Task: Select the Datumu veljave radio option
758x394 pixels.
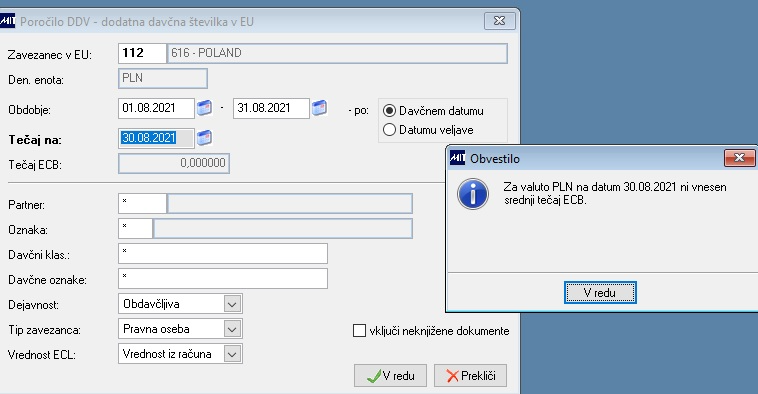Action: coord(389,130)
